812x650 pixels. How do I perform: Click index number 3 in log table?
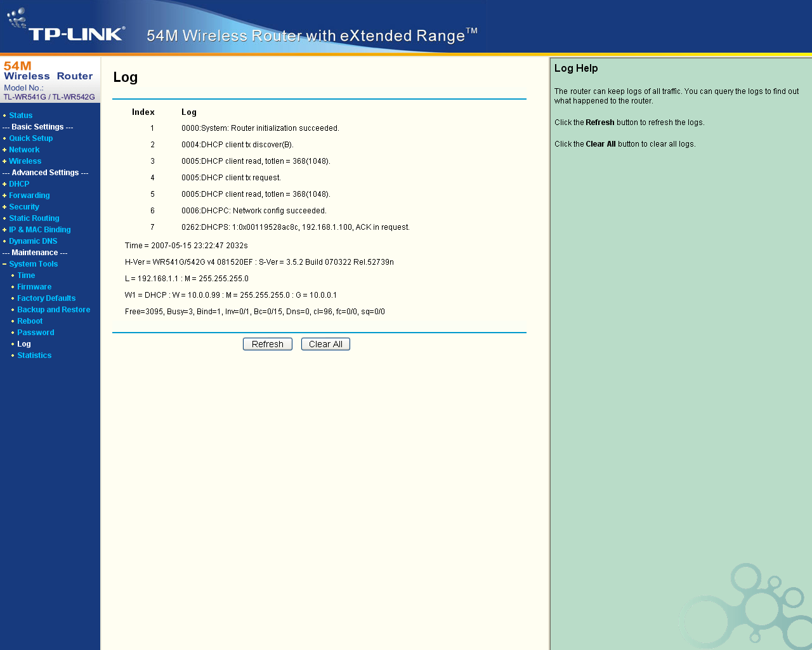click(x=152, y=161)
